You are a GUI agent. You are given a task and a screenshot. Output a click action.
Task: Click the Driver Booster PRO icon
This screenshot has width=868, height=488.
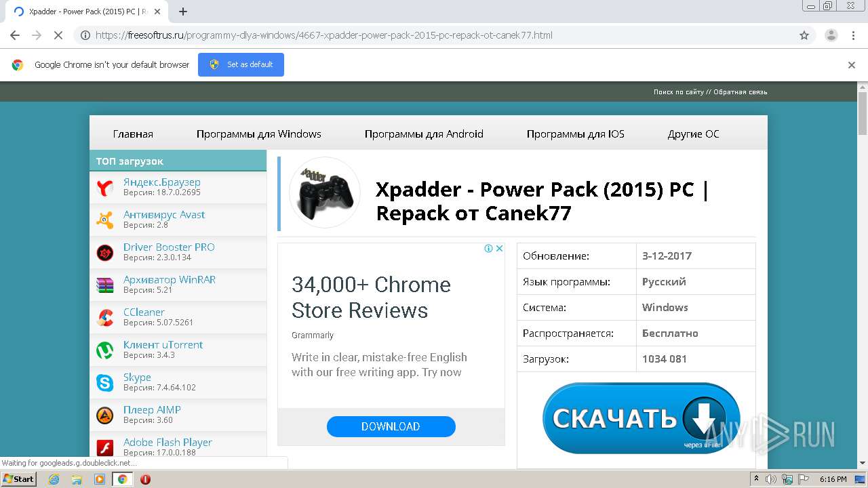[x=104, y=253]
